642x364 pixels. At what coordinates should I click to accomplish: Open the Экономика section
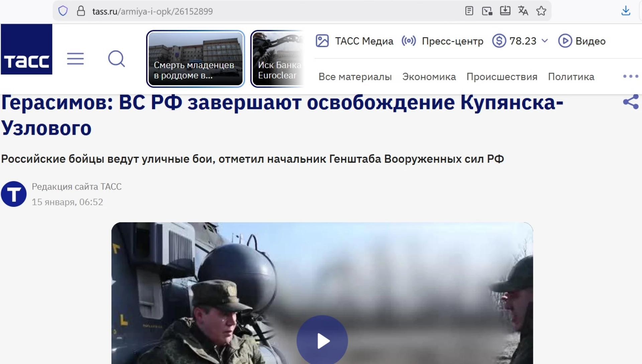(x=429, y=77)
